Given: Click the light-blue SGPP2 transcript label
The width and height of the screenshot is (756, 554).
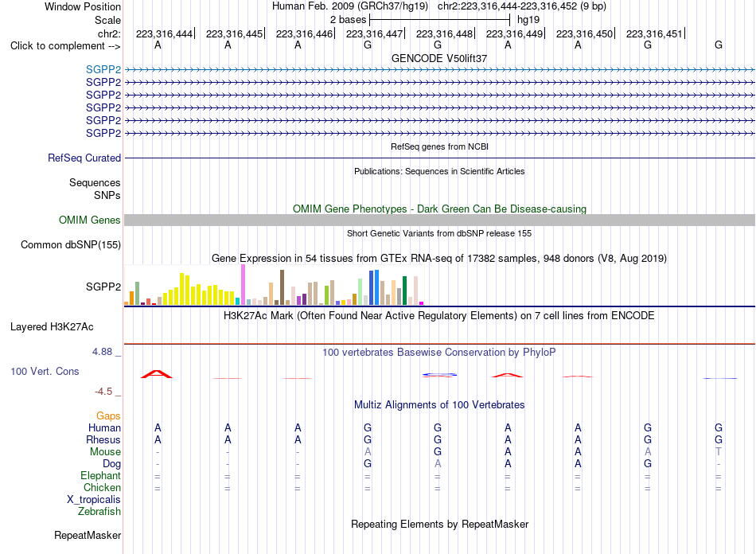Looking at the screenshot, I should pyautogui.click(x=103, y=69).
